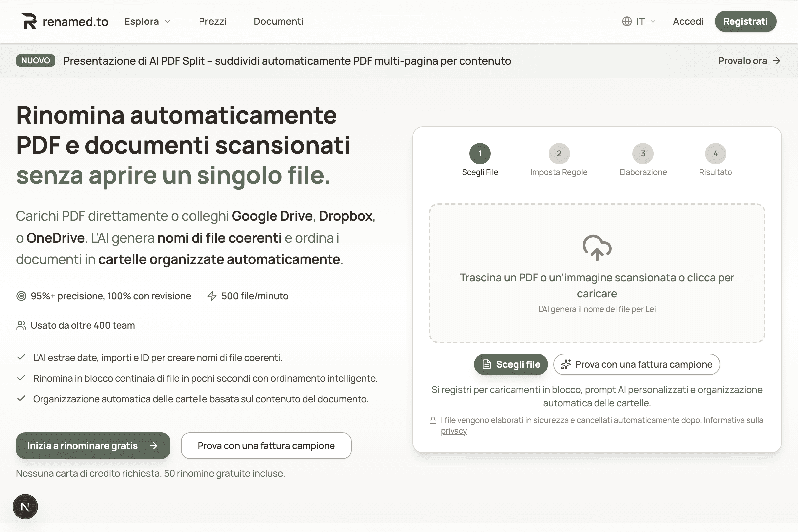Image resolution: width=798 pixels, height=532 pixels.
Task: Click the N badge at the bottom left
Action: click(x=26, y=506)
